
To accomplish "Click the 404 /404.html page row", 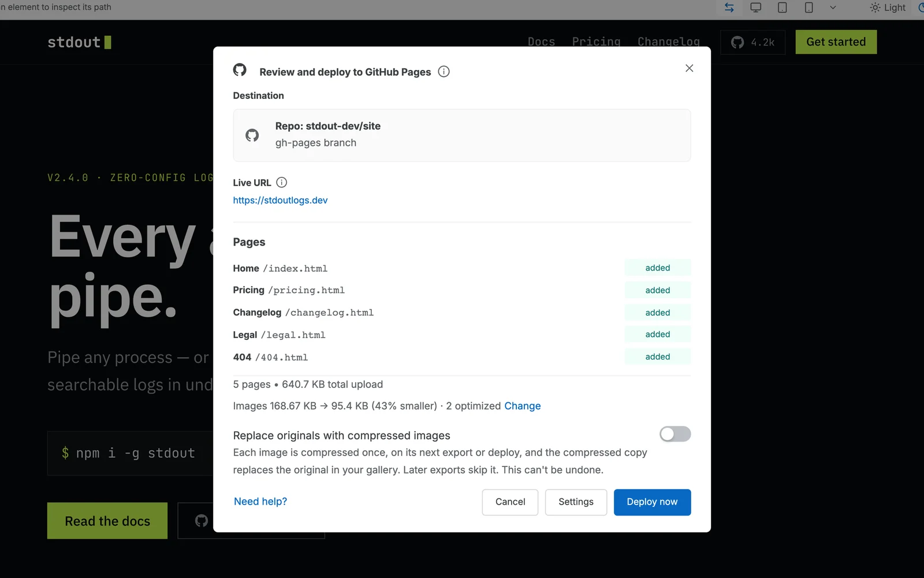I will pos(462,357).
